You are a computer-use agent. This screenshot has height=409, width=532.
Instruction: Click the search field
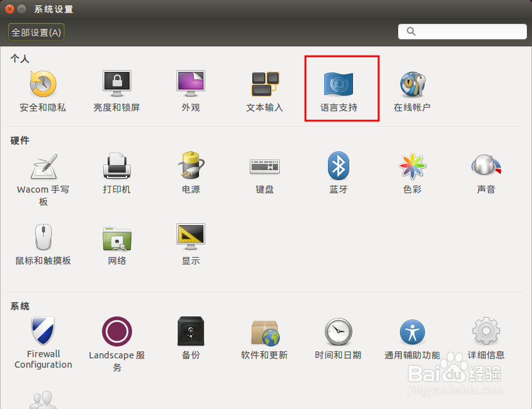[462, 31]
